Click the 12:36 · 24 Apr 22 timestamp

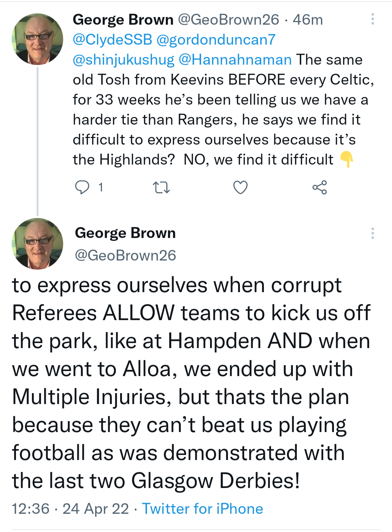(x=70, y=509)
